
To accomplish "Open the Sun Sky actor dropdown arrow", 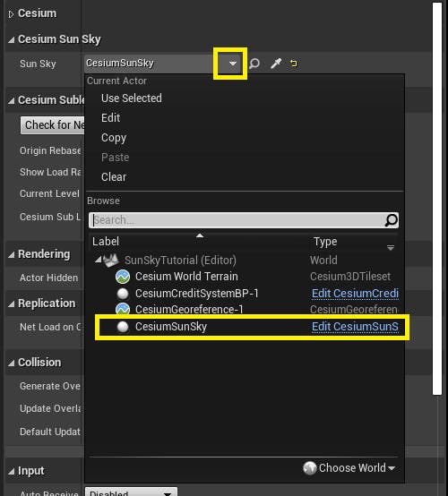I will pyautogui.click(x=233, y=64).
